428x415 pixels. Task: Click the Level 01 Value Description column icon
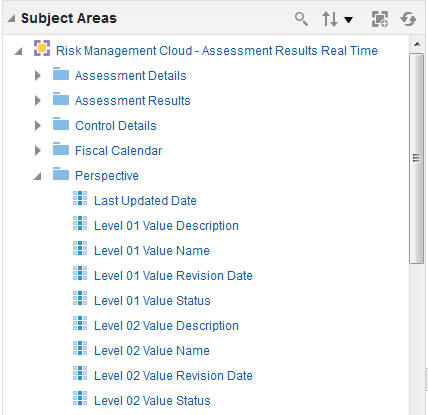(x=80, y=223)
